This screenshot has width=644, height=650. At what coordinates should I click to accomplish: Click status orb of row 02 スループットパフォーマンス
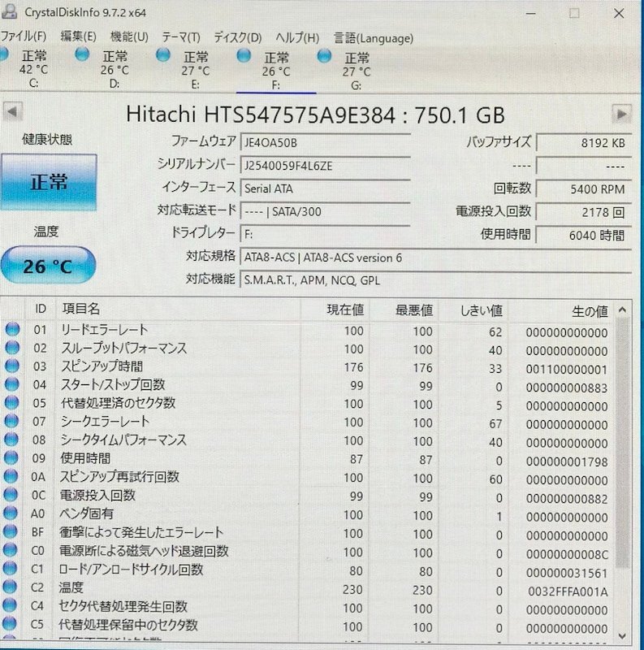12,348
